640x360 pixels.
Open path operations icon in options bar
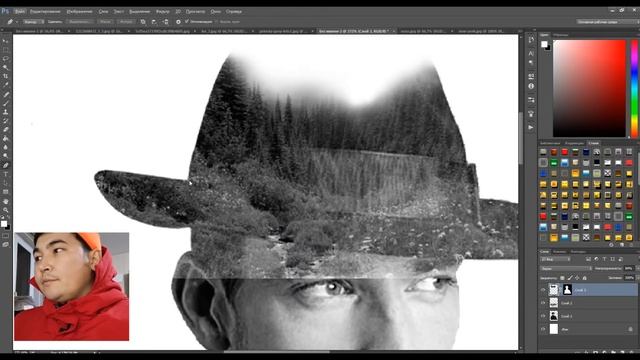pyautogui.click(x=143, y=22)
